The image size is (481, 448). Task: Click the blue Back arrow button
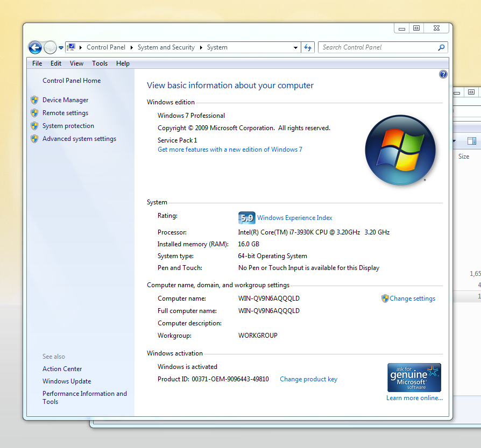click(35, 47)
